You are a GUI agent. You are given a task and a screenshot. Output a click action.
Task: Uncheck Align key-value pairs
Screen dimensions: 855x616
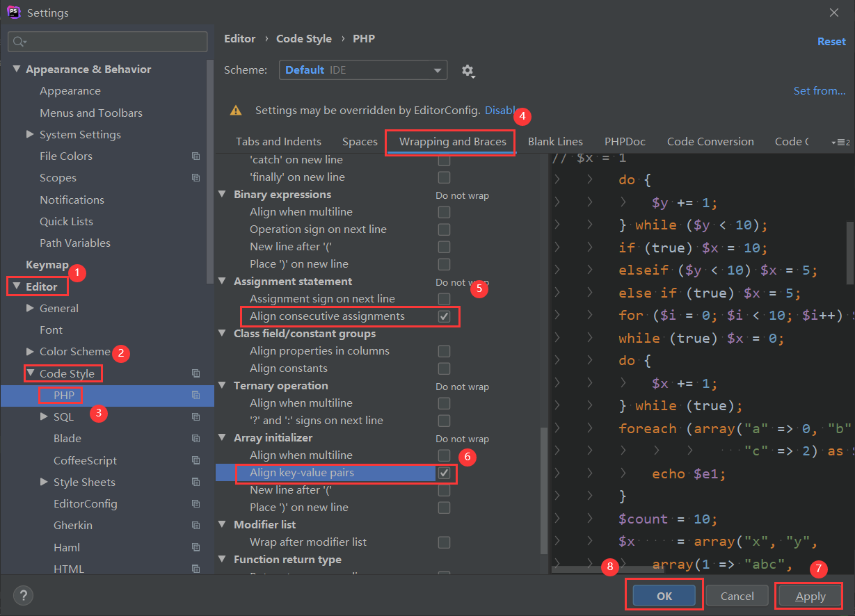pyautogui.click(x=444, y=473)
